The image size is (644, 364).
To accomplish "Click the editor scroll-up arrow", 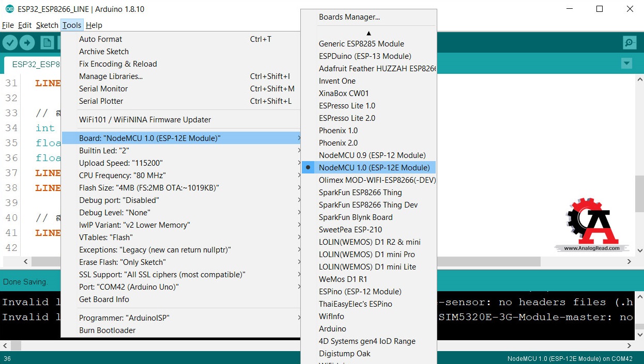I will (x=639, y=81).
